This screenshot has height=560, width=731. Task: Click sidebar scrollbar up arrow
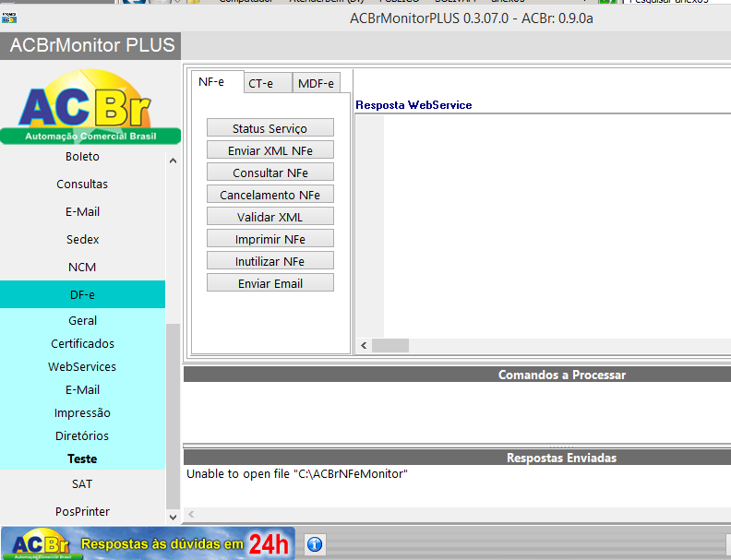(x=173, y=161)
